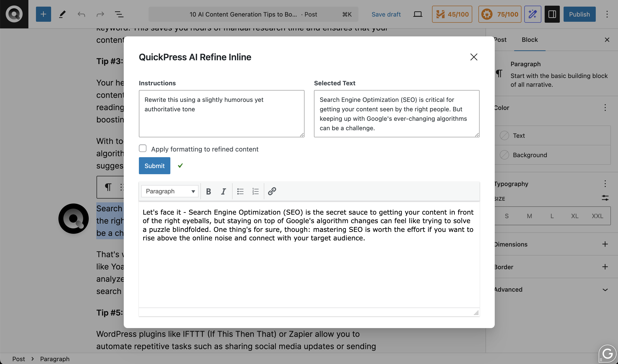Image resolution: width=618 pixels, height=364 pixels.
Task: Open the AI magic wand tool
Action: [x=533, y=14]
